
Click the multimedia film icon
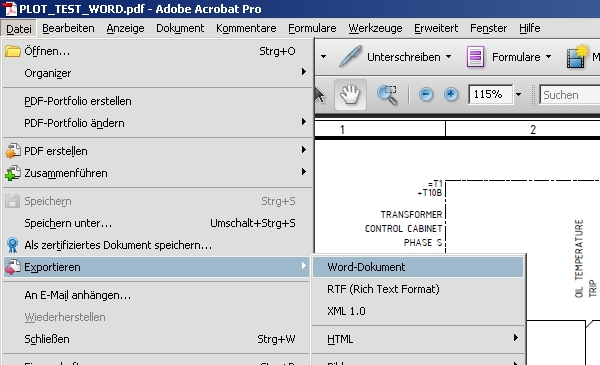point(577,57)
